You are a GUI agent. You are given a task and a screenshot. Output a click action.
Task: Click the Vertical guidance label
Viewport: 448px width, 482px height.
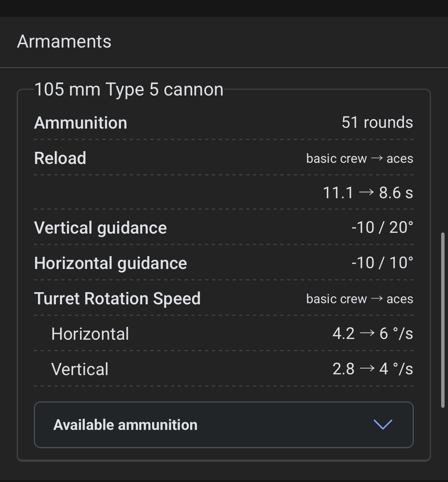[100, 228]
